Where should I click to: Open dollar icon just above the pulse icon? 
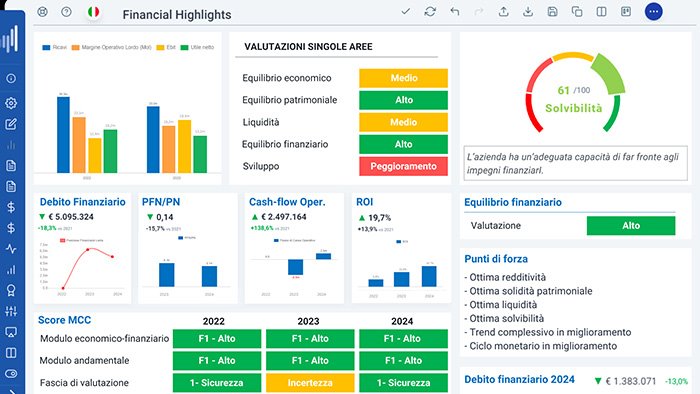11,228
